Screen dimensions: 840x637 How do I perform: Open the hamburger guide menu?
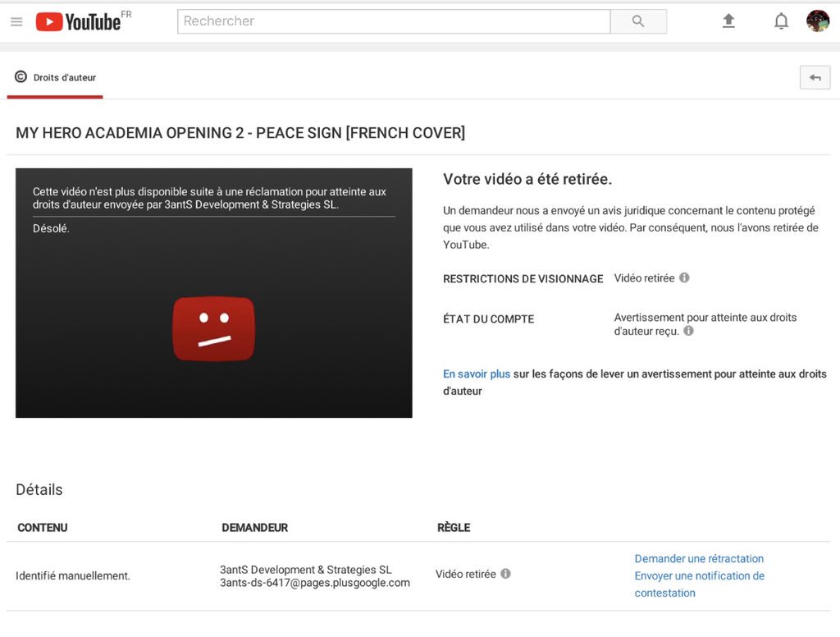pyautogui.click(x=16, y=21)
